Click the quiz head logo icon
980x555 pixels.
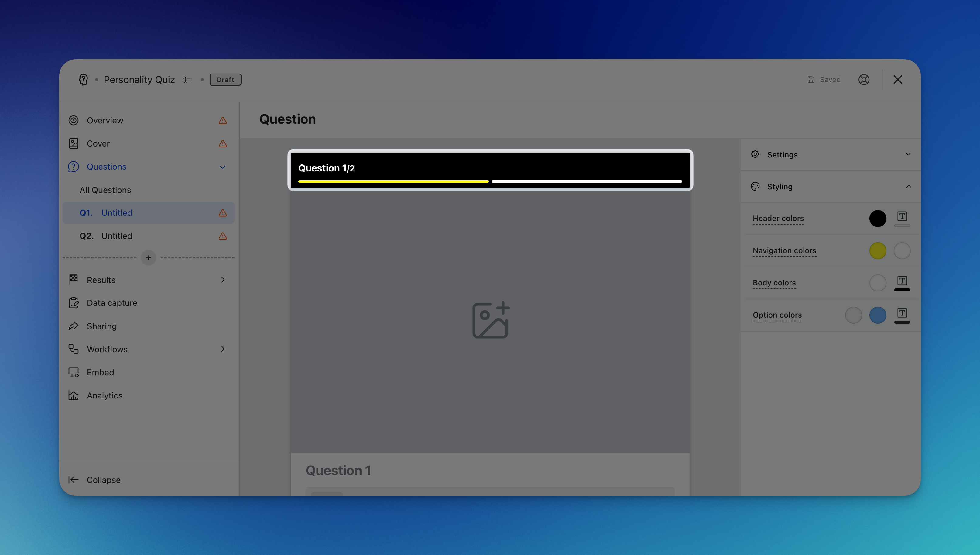(x=84, y=80)
